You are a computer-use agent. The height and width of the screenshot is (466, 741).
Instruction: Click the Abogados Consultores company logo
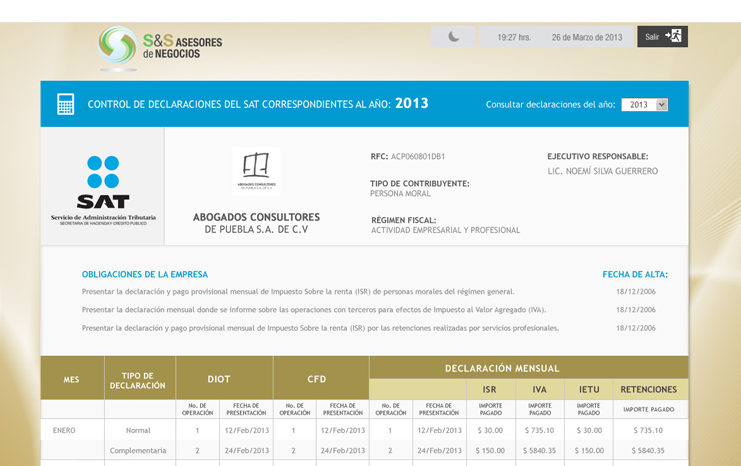coord(257,171)
